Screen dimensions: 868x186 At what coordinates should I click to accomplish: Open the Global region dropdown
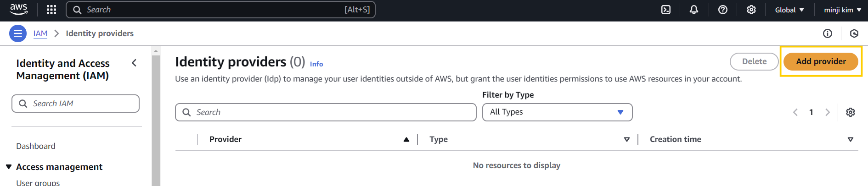[789, 10]
